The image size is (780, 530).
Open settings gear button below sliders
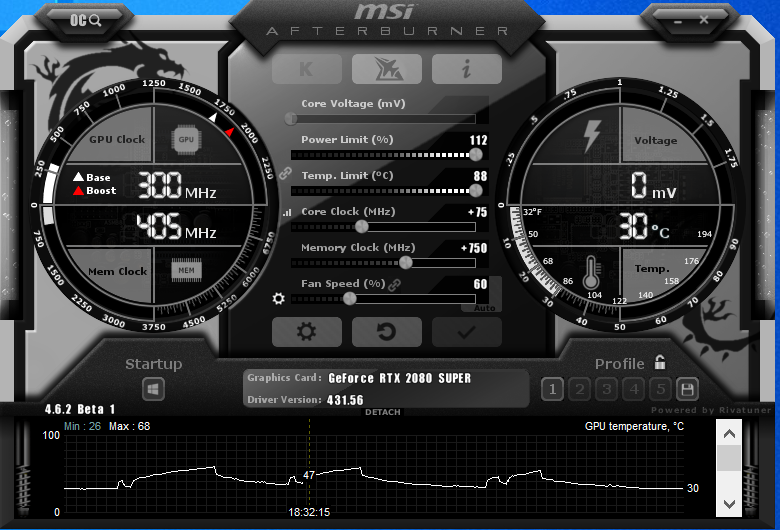(x=307, y=332)
